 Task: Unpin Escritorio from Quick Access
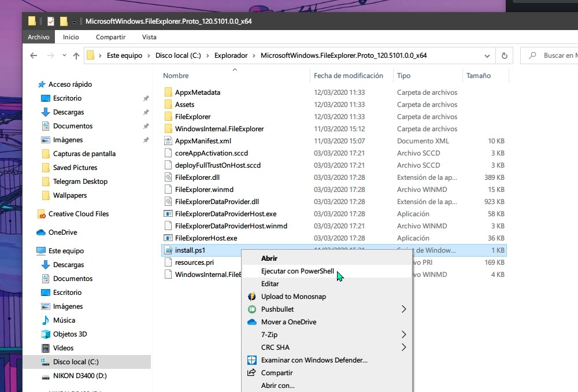(x=146, y=98)
